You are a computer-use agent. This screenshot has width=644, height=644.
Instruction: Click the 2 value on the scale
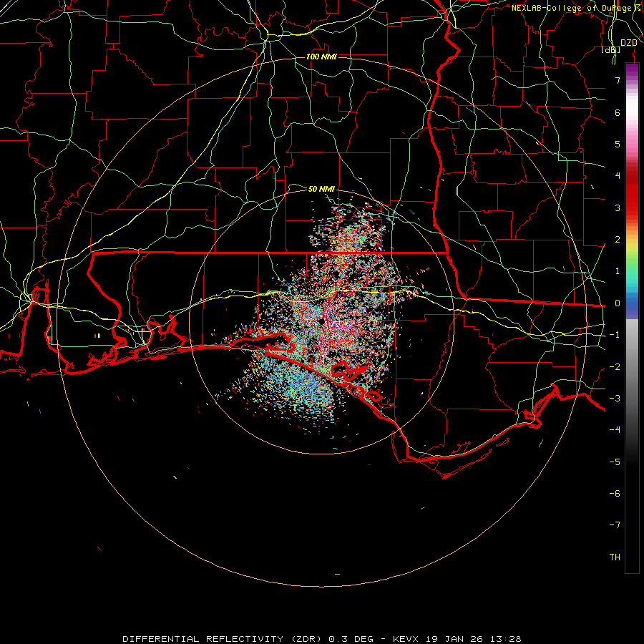point(618,240)
